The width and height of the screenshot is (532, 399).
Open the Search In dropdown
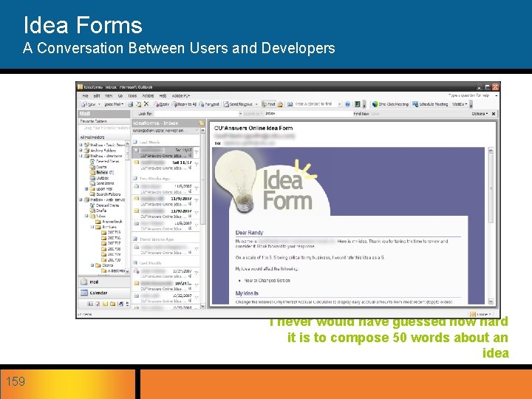[x=253, y=114]
